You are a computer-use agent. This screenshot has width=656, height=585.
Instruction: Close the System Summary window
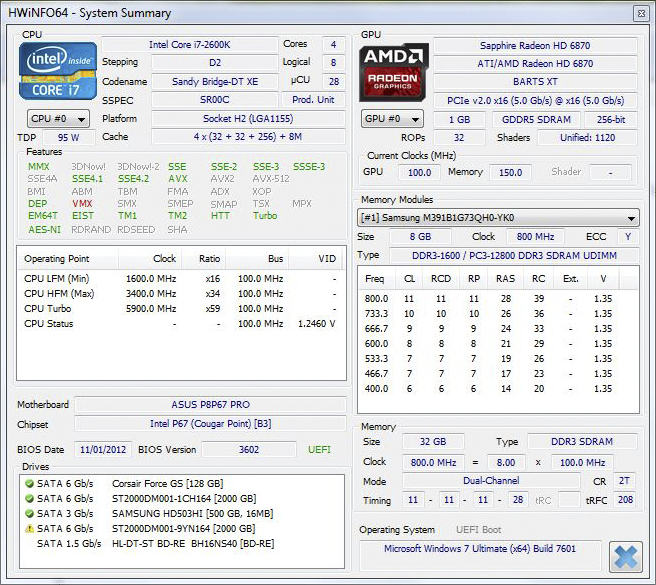click(x=641, y=13)
